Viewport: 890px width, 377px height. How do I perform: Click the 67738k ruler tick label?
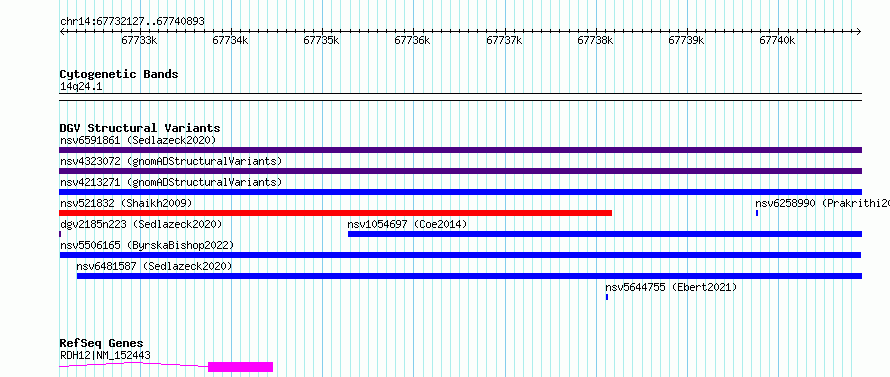click(x=595, y=41)
